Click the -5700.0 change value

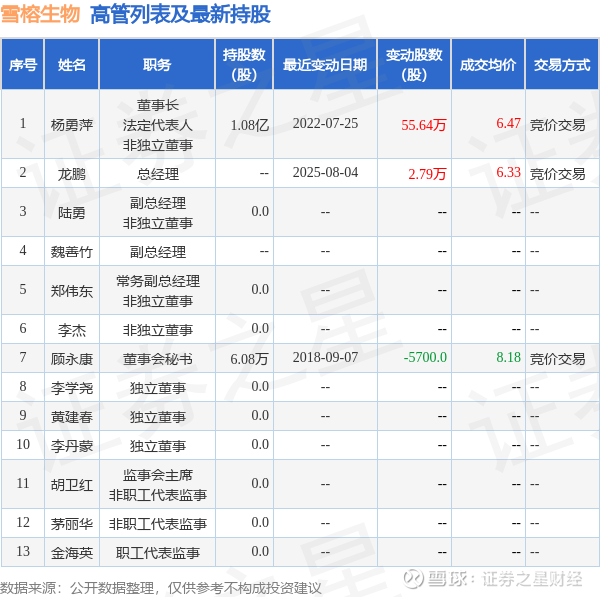425,357
